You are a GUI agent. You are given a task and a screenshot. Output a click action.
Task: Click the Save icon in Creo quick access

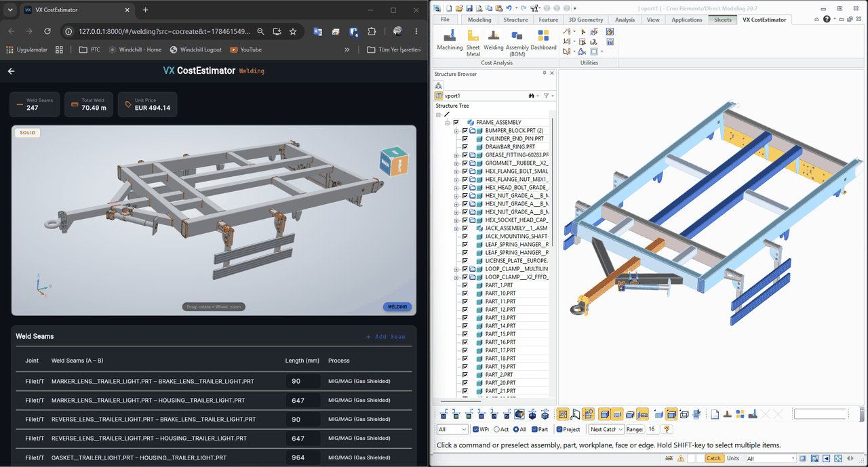point(469,8)
